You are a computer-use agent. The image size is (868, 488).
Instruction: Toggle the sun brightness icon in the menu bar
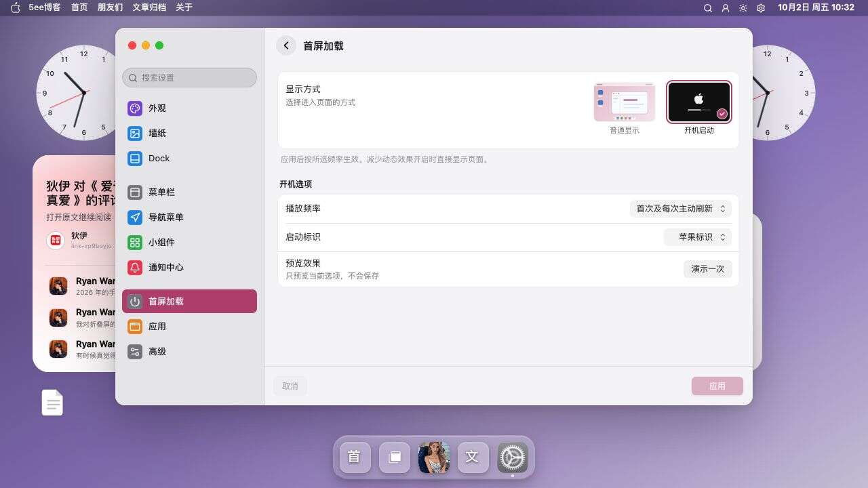pyautogui.click(x=743, y=8)
